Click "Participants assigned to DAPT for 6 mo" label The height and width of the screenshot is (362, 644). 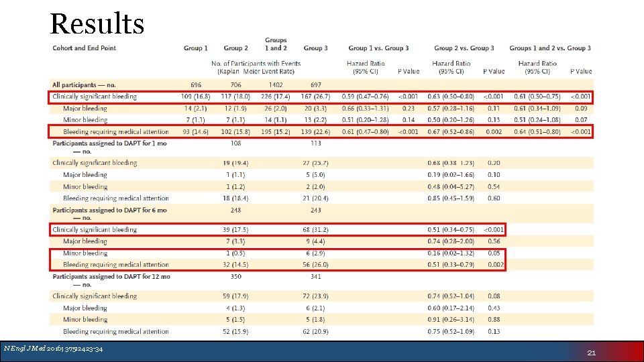coord(109,210)
